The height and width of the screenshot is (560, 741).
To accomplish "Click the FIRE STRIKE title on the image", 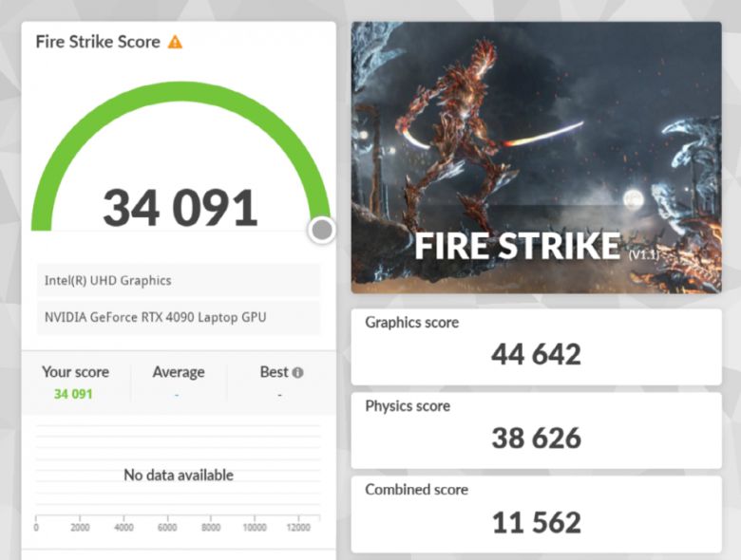I will click(518, 246).
